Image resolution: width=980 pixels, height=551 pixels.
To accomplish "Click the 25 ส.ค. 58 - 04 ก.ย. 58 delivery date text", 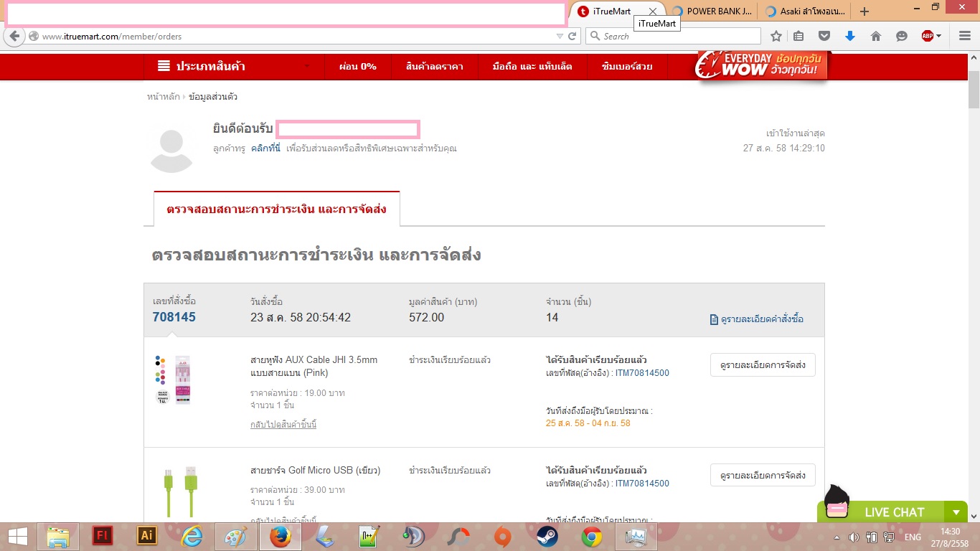I will [x=588, y=423].
